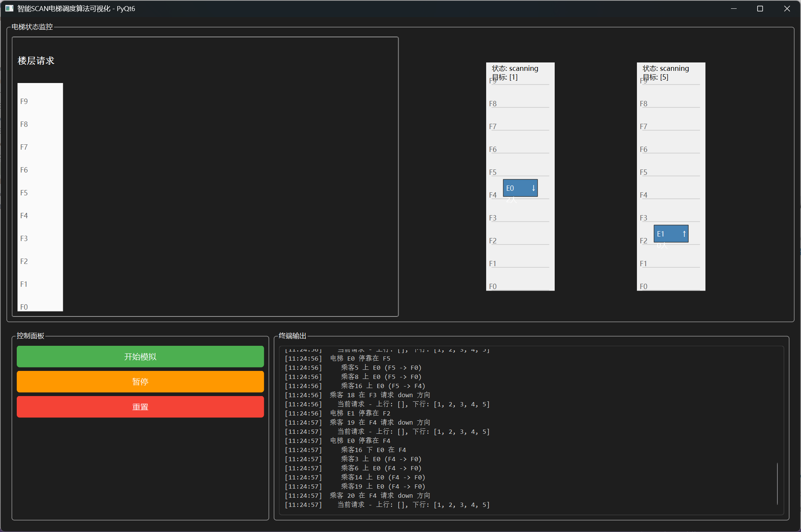This screenshot has width=801, height=532.
Task: Select floor F5 in floor request list
Action: (x=24, y=193)
